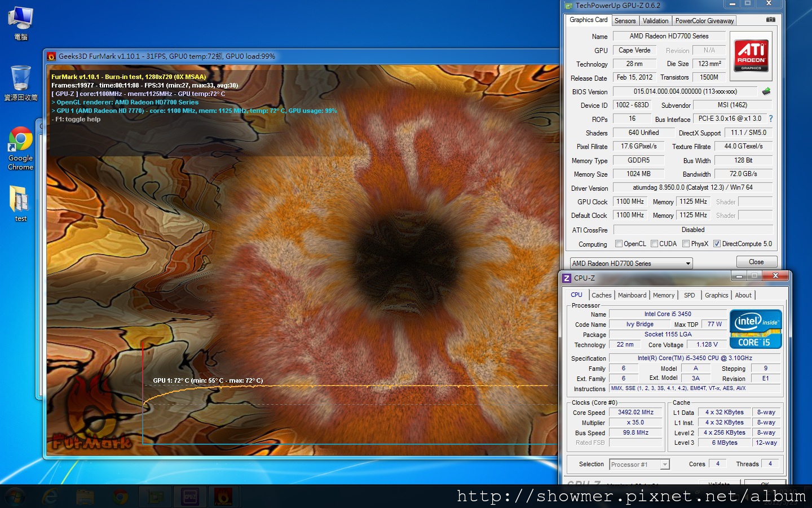Open the Mainboard tab in CPU-Z
This screenshot has width=812, height=508.
tap(632, 295)
